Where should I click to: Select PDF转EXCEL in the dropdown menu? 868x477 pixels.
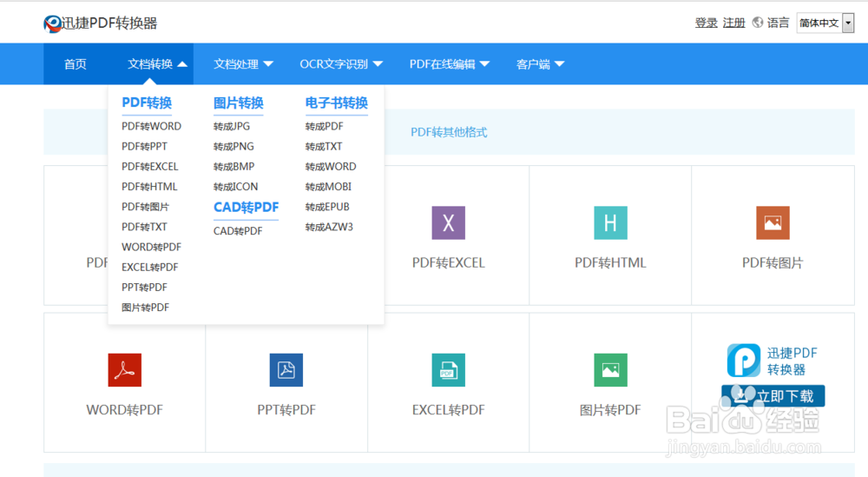pos(150,166)
